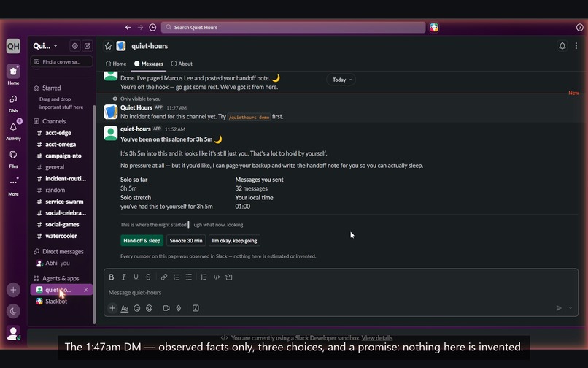Open the View details sandbox link
588x368 pixels.
pos(377,337)
